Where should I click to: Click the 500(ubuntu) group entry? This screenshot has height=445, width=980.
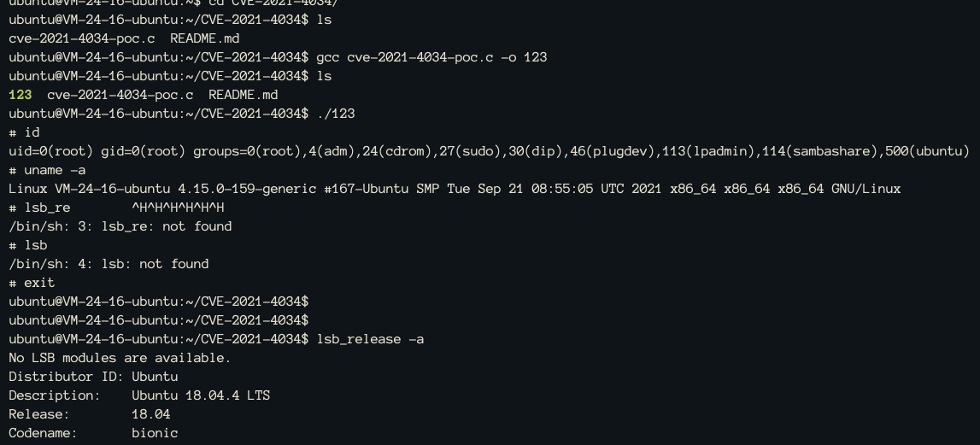coord(927,151)
